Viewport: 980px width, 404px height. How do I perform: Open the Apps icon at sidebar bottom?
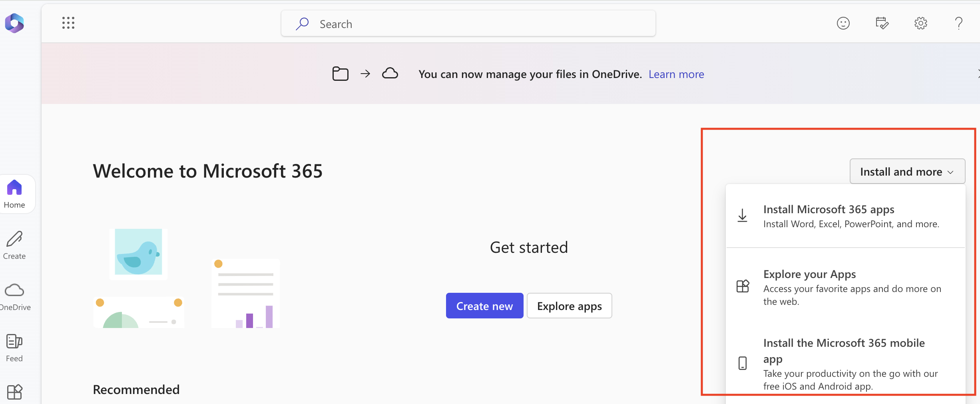[15, 392]
